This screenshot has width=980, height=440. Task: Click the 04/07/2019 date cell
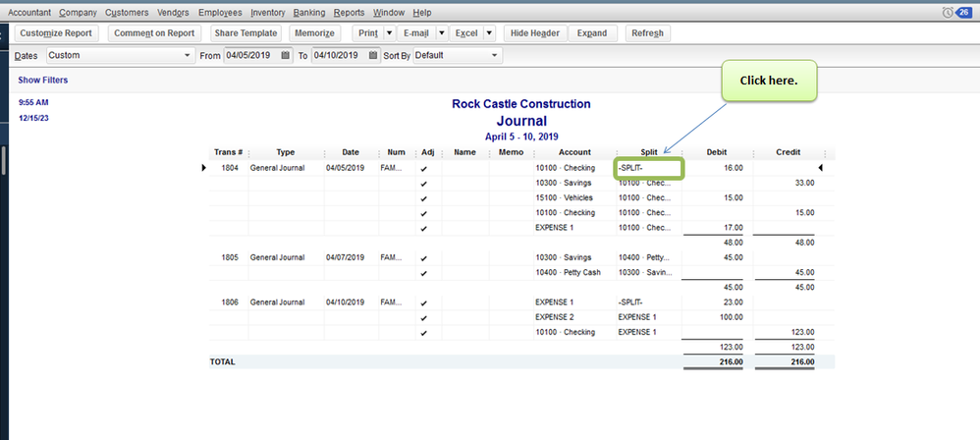pos(345,257)
